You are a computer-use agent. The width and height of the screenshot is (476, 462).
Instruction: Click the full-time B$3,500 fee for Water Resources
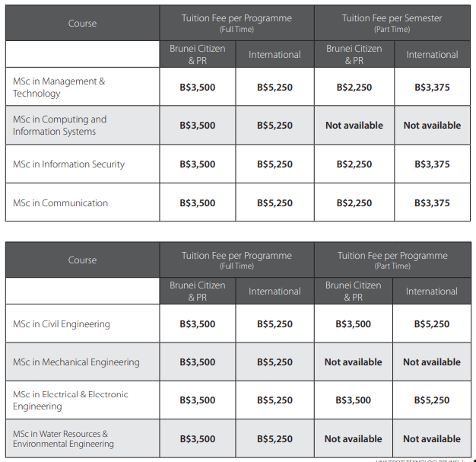point(197,439)
